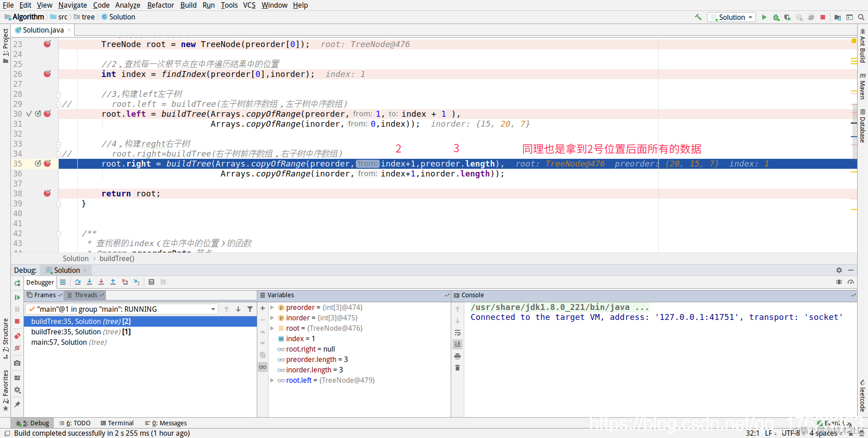
Task: Open Evaluate Expression calculator icon
Action: (151, 282)
